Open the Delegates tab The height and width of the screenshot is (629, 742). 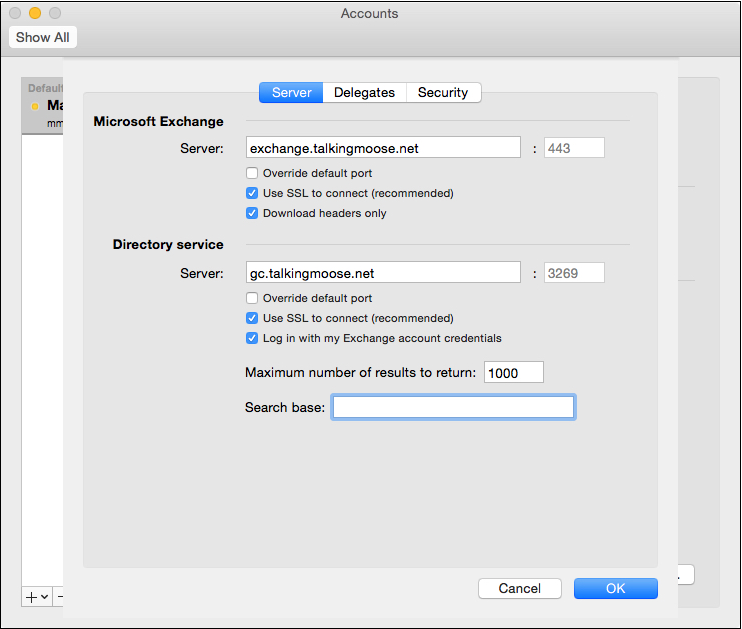[x=364, y=92]
